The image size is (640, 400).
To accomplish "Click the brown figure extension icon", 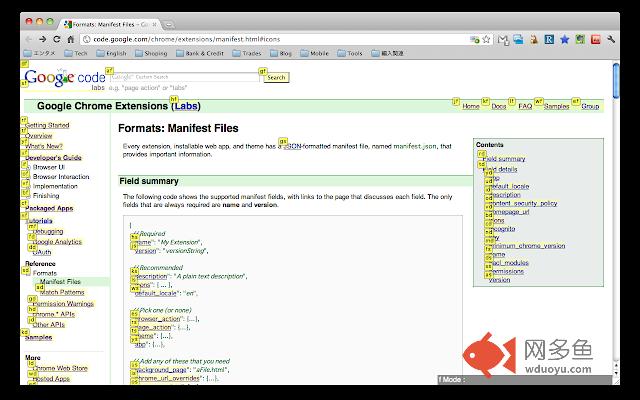I will coord(534,39).
